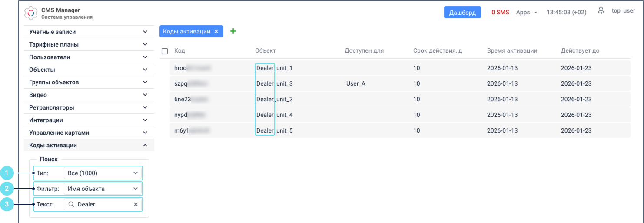Expand the Видео section
This screenshot has width=644, height=223.
(89, 95)
